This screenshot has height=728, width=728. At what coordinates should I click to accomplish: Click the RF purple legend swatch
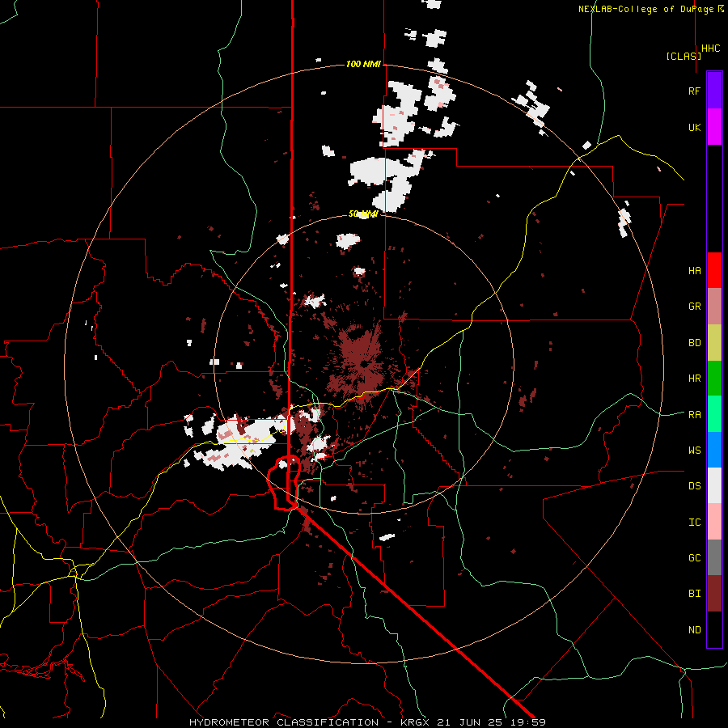[714, 90]
